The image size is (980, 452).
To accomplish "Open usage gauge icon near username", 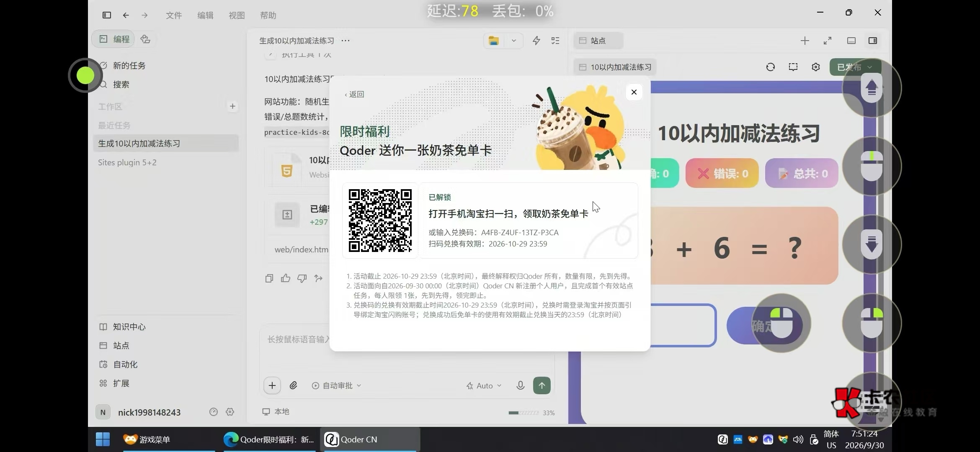I will pos(214,412).
